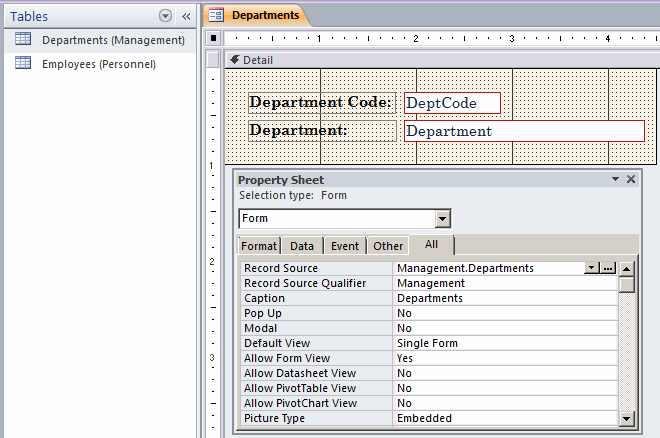
Task: Select the Employees (Personnel) table icon
Action: point(23,63)
